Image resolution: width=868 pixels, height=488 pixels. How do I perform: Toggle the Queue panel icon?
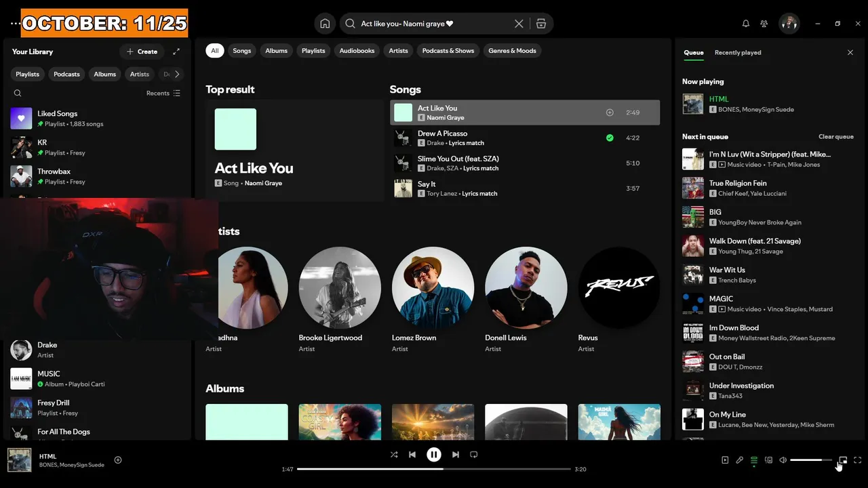point(754,460)
